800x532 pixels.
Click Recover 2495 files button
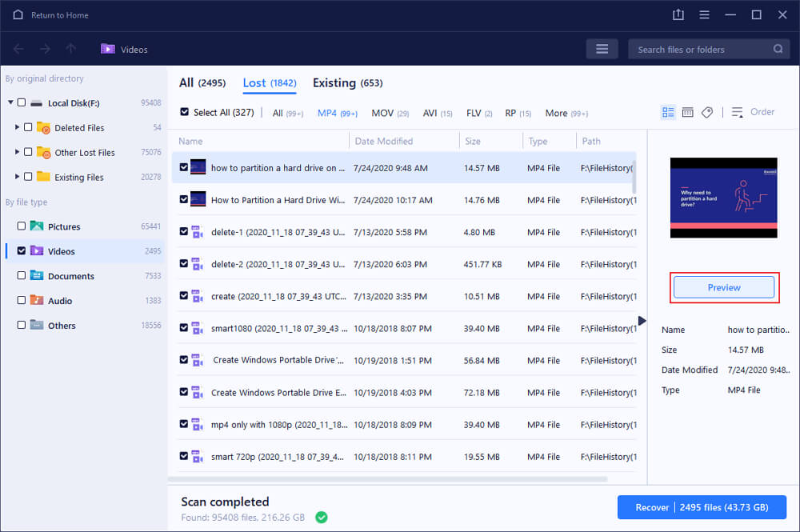click(702, 508)
